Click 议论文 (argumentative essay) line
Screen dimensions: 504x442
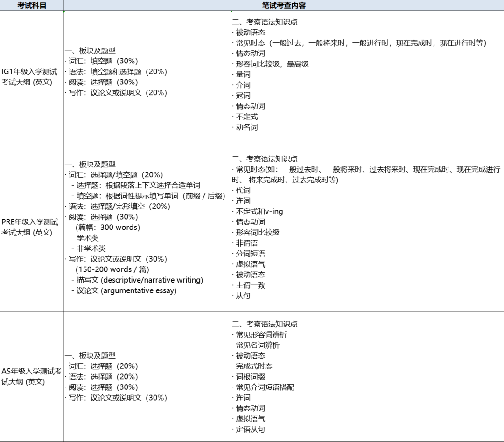pos(126,290)
